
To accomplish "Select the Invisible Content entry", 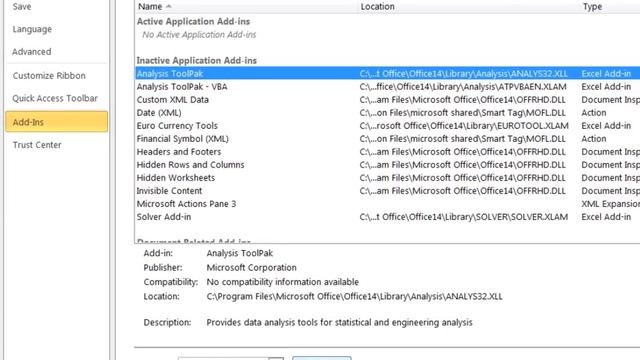I will [169, 191].
